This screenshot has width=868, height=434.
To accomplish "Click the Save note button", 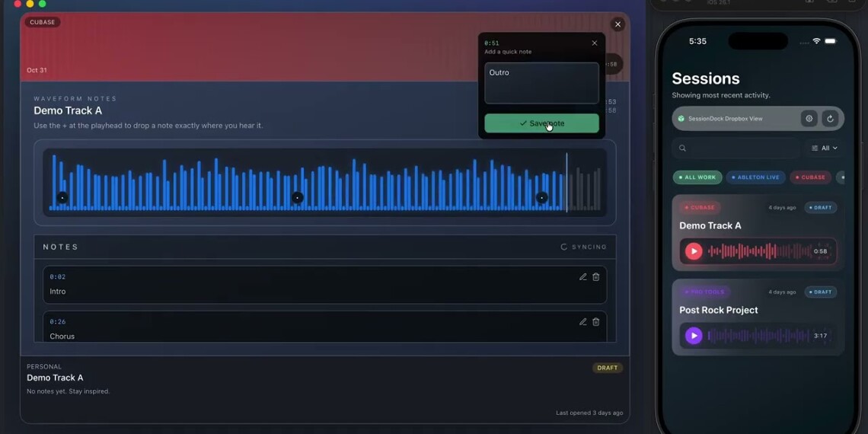I will [x=541, y=123].
